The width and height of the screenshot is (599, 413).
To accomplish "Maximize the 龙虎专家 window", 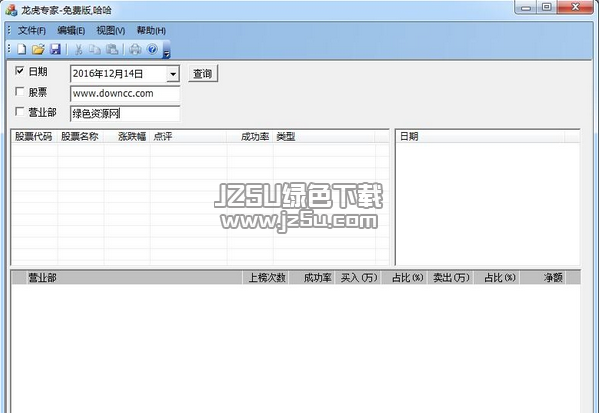I will 547,8.
